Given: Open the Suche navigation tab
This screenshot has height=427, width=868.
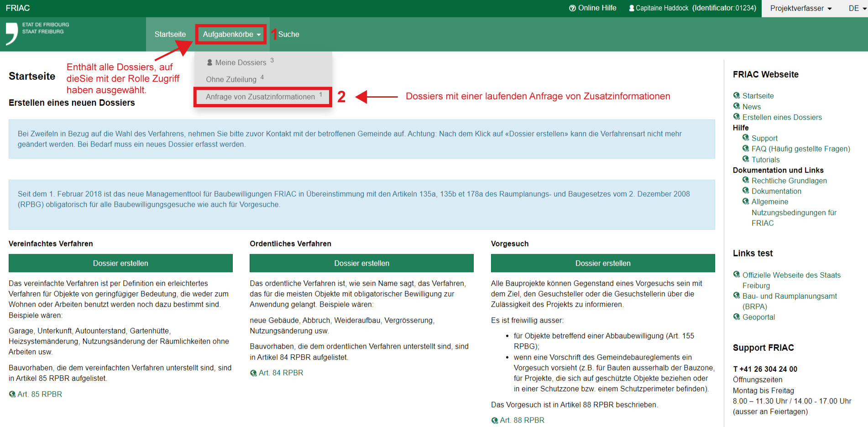Looking at the screenshot, I should tap(288, 34).
